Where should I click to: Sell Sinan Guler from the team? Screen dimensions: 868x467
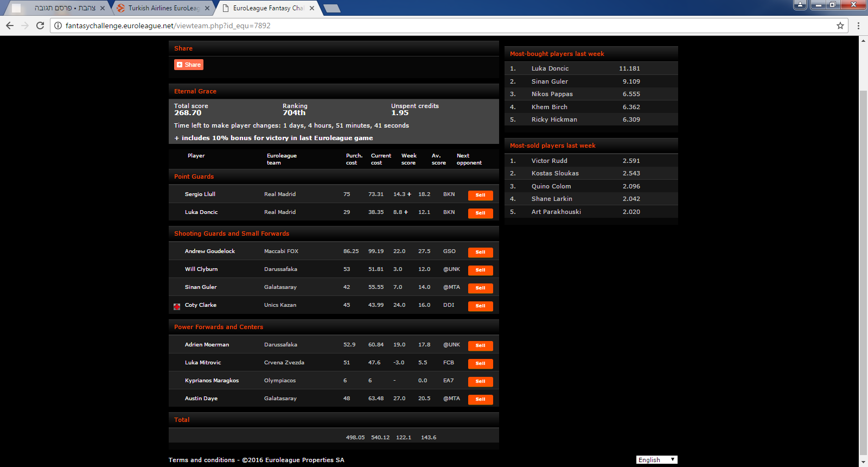480,288
